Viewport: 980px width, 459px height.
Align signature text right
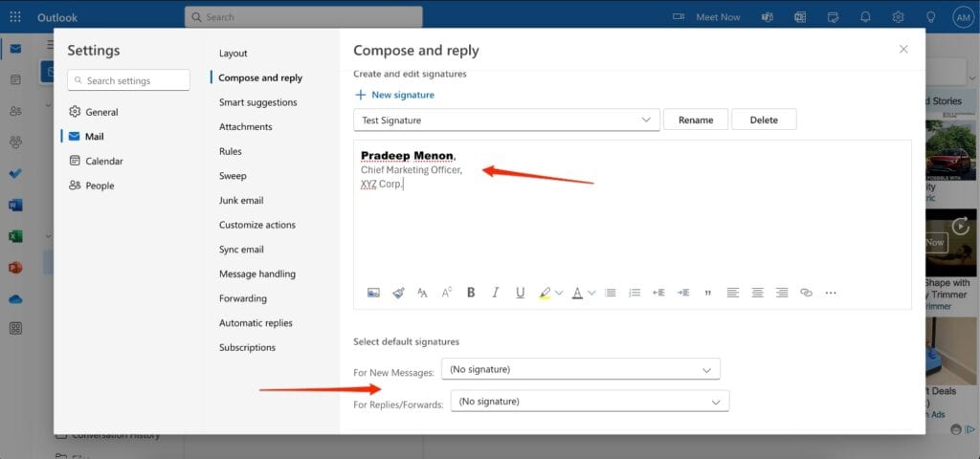(x=782, y=293)
